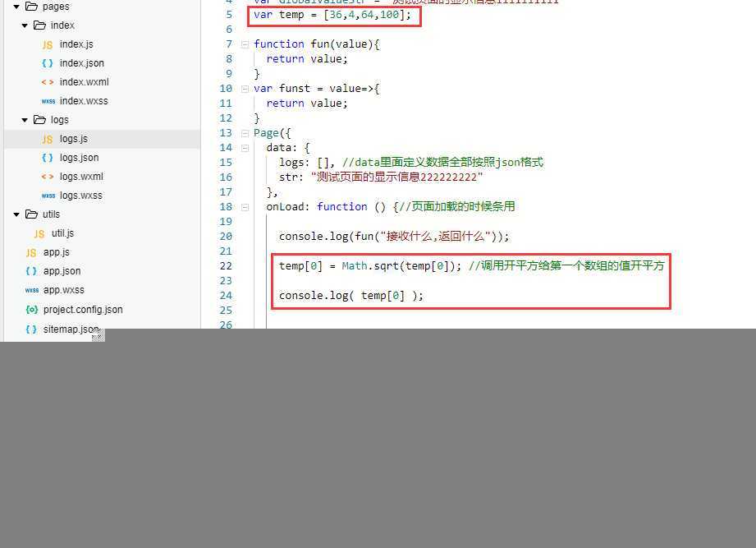Open index.wxml file
The height and width of the screenshot is (548, 756).
pos(85,82)
